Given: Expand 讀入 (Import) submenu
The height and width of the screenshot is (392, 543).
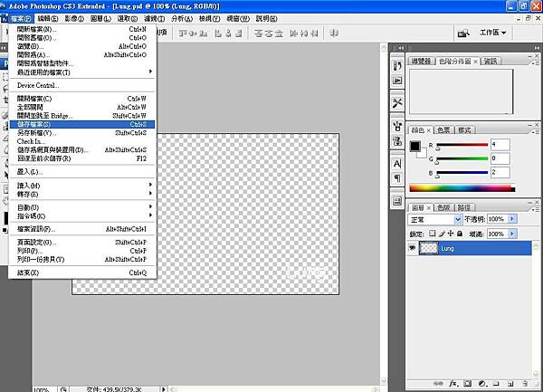Looking at the screenshot, I should tap(82, 186).
